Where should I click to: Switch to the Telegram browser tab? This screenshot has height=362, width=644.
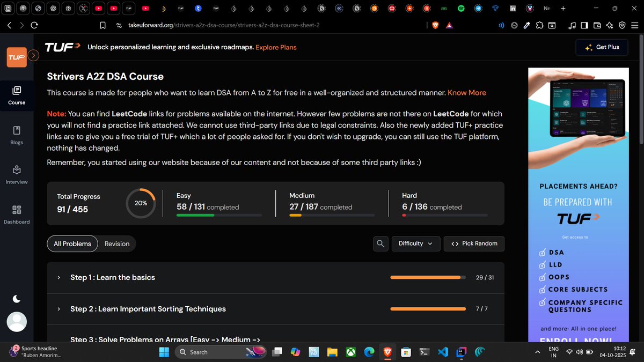pos(478,8)
